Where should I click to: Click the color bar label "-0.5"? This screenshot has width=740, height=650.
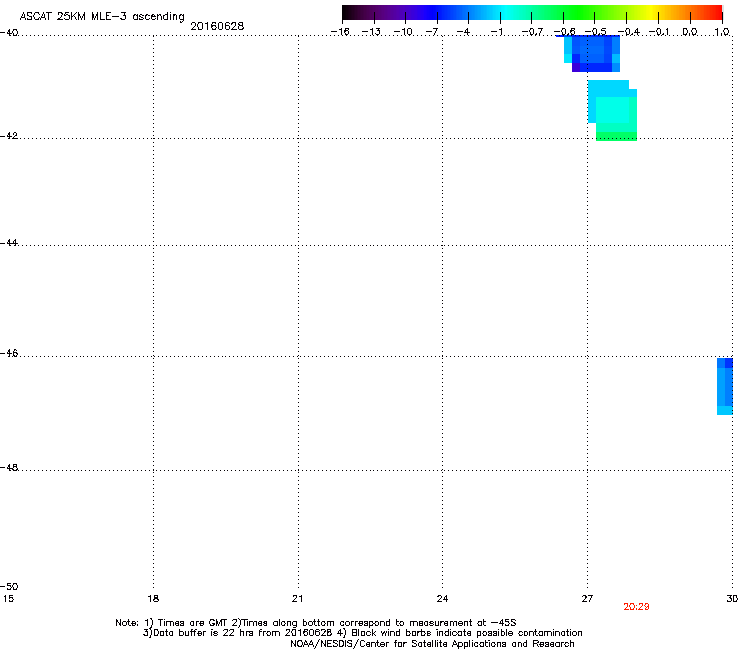[x=596, y=32]
